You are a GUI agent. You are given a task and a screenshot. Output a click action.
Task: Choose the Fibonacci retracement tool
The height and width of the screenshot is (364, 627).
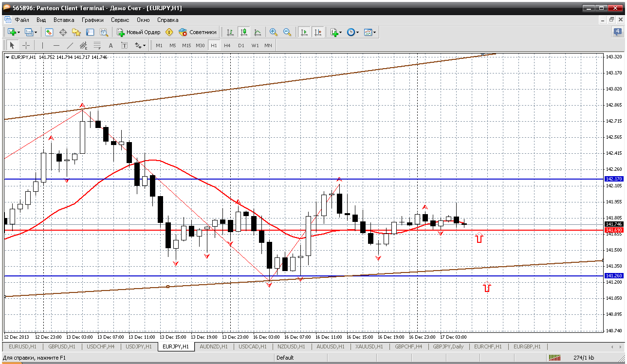pyautogui.click(x=97, y=45)
